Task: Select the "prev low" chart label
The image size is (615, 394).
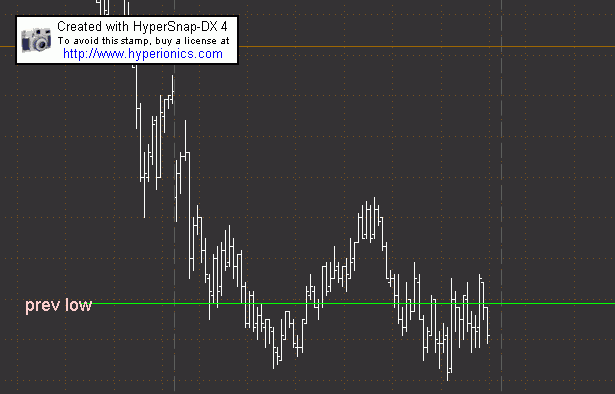Action: (58, 305)
